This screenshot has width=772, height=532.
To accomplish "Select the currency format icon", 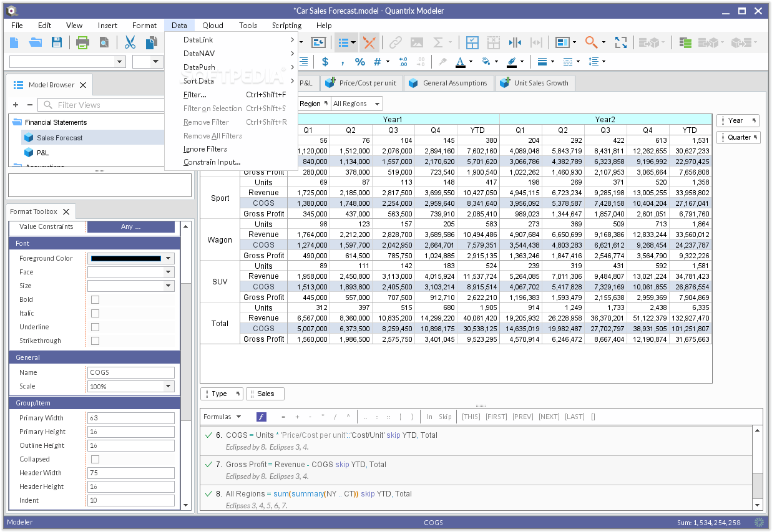I will click(325, 62).
